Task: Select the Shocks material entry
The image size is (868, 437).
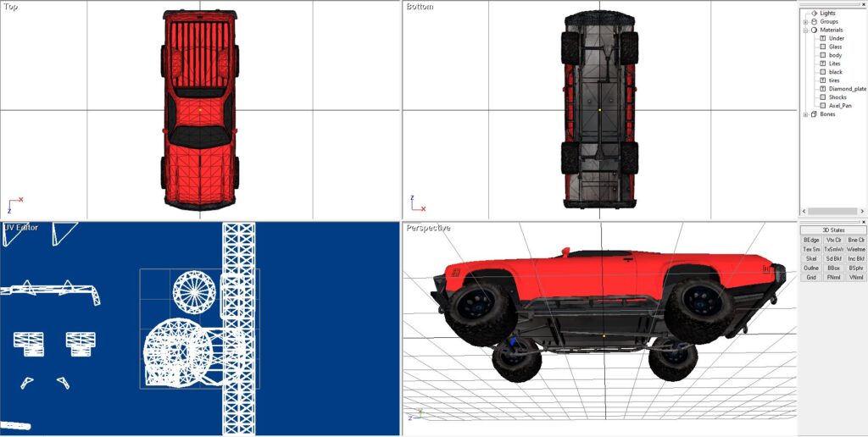Action: point(837,97)
